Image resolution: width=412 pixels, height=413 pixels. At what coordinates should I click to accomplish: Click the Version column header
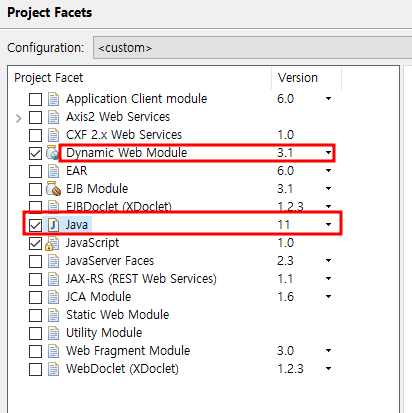point(306,78)
